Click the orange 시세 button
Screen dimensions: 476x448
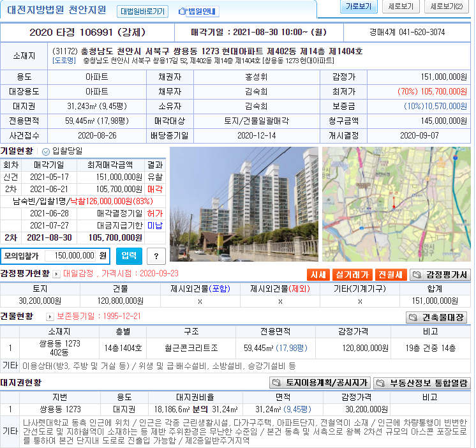point(318,274)
